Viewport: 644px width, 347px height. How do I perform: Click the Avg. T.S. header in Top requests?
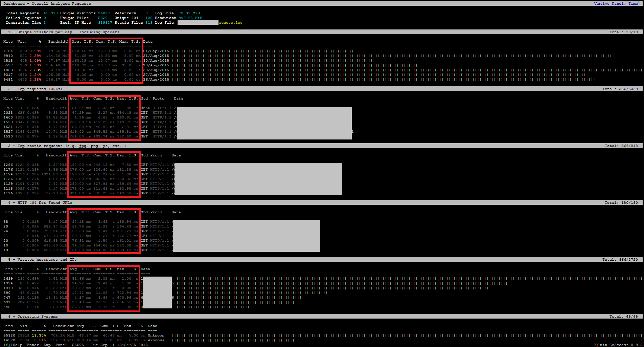coord(80,99)
